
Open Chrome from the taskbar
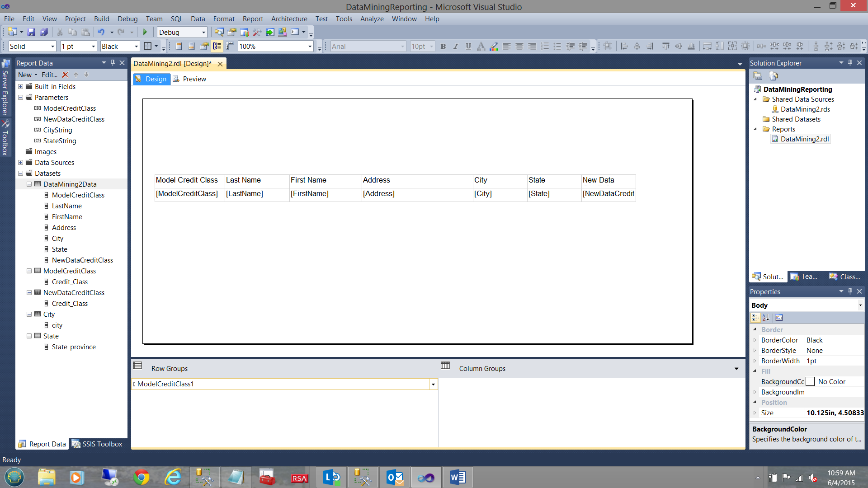142,477
